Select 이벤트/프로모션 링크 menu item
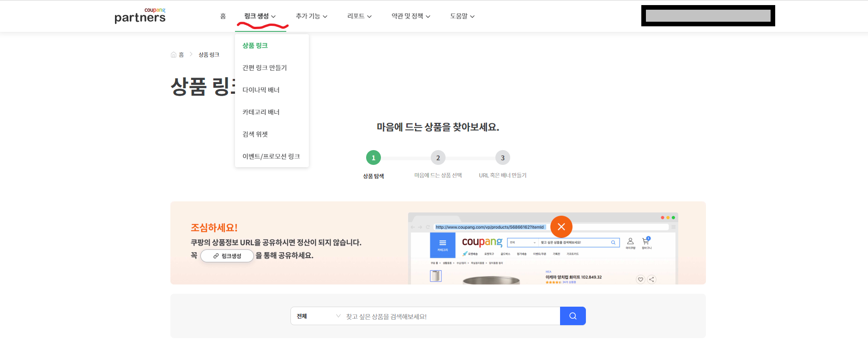Screen dimensions: 868x345 click(x=271, y=156)
